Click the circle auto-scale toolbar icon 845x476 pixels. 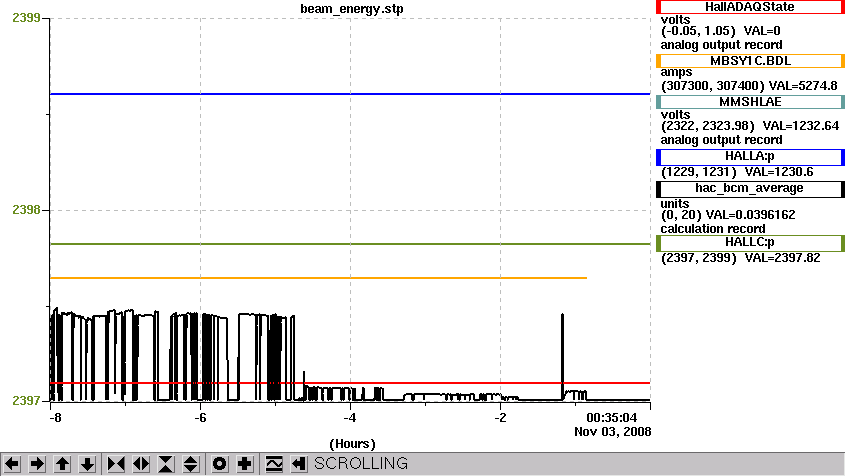[219, 464]
